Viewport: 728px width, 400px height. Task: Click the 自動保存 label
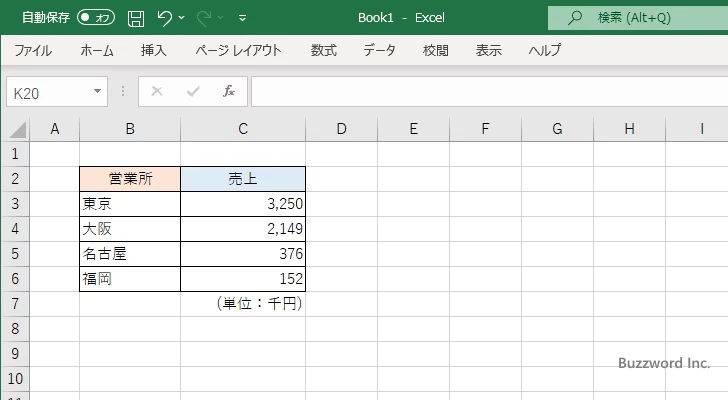point(46,18)
